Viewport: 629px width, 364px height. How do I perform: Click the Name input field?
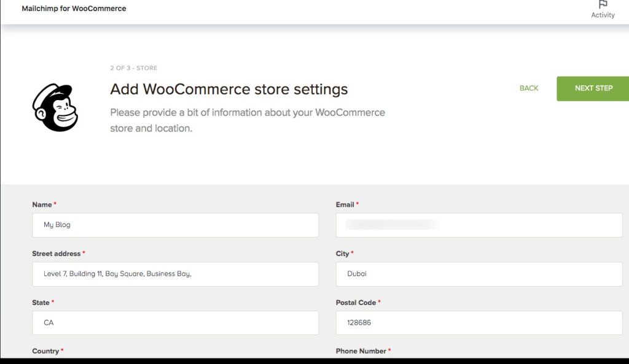(x=175, y=225)
